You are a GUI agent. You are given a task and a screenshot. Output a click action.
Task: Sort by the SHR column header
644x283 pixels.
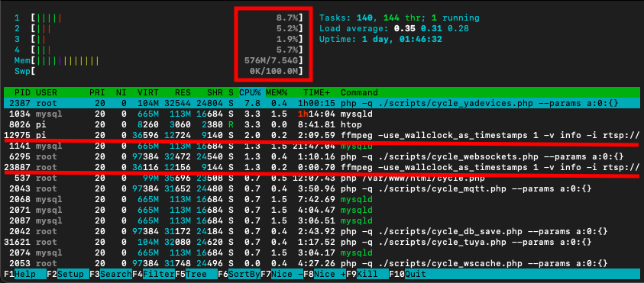click(215, 93)
